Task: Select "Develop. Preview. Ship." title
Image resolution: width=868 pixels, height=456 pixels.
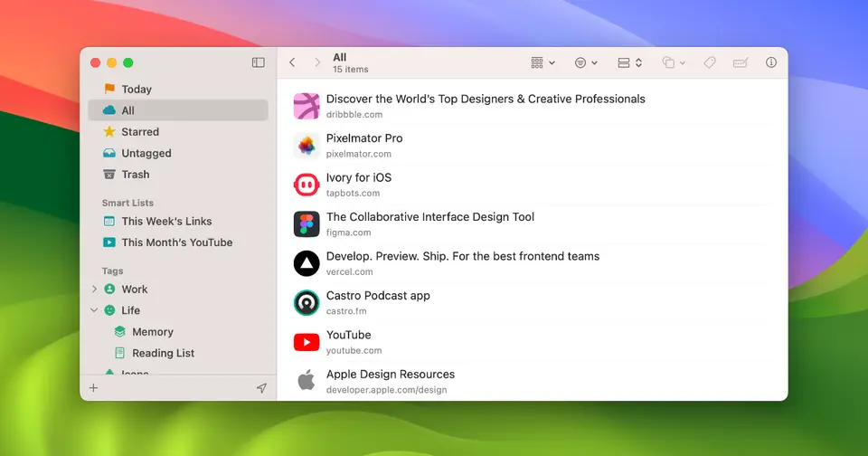Action: [463, 257]
